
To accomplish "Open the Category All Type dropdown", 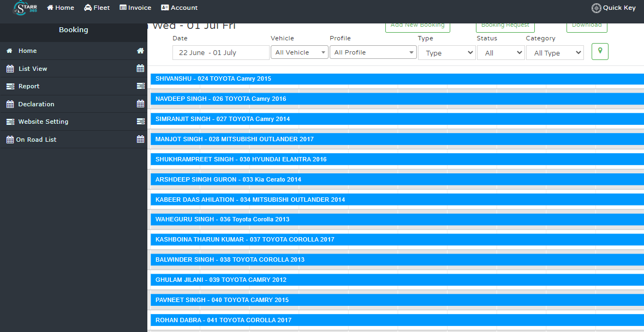I will coord(555,53).
